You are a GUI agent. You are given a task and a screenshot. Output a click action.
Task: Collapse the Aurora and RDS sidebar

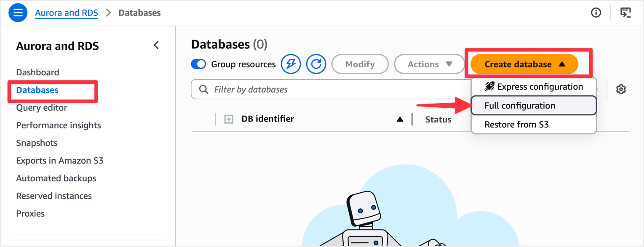pos(156,45)
